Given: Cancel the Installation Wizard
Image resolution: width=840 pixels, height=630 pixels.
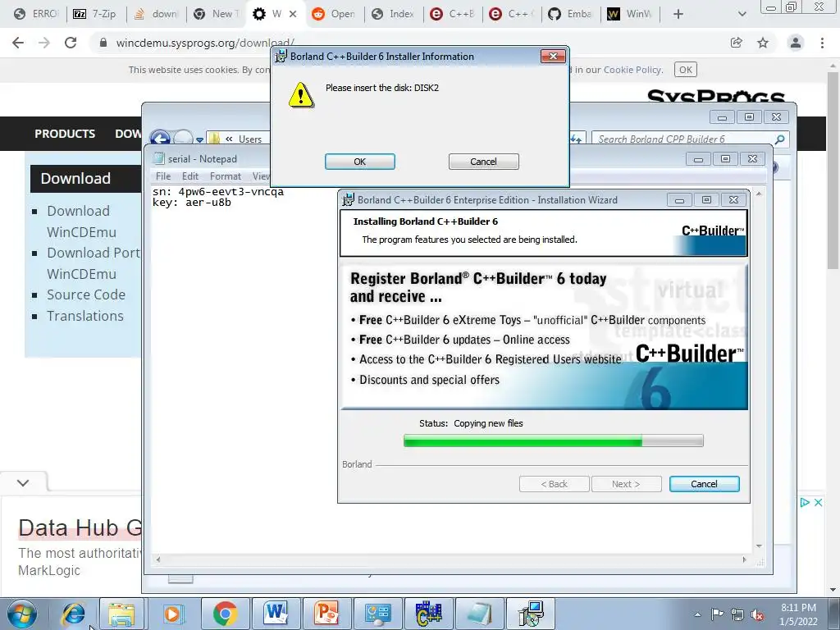Looking at the screenshot, I should (x=704, y=484).
